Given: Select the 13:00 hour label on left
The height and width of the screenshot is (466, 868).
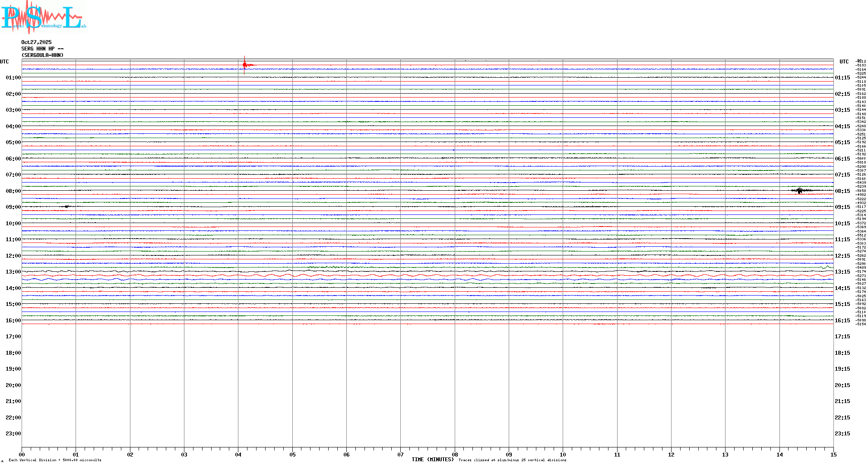Looking at the screenshot, I should click(13, 272).
